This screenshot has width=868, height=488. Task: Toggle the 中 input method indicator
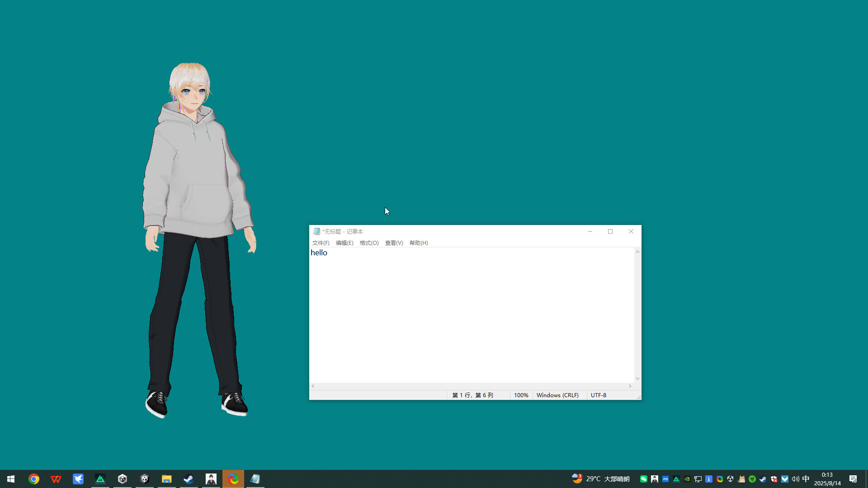point(806,479)
